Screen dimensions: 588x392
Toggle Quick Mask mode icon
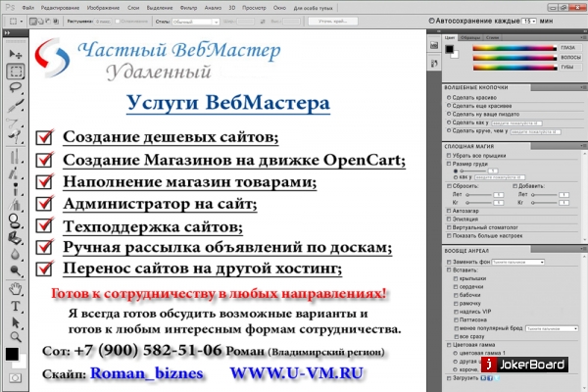point(15,377)
